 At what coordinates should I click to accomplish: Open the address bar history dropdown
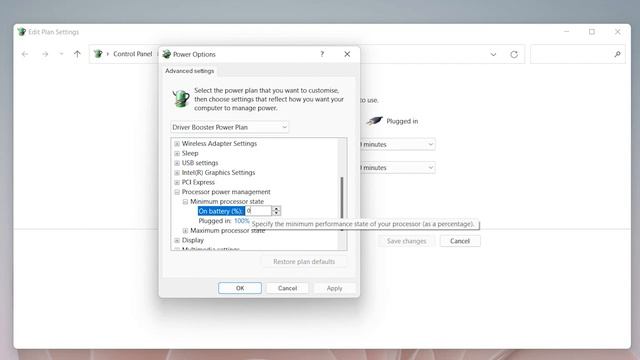click(493, 54)
